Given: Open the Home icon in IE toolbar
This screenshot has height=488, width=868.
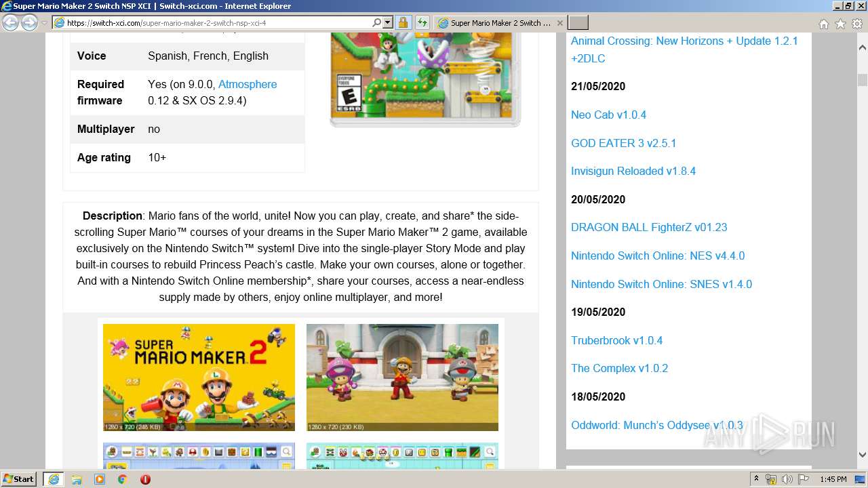Looking at the screenshot, I should click(x=823, y=24).
